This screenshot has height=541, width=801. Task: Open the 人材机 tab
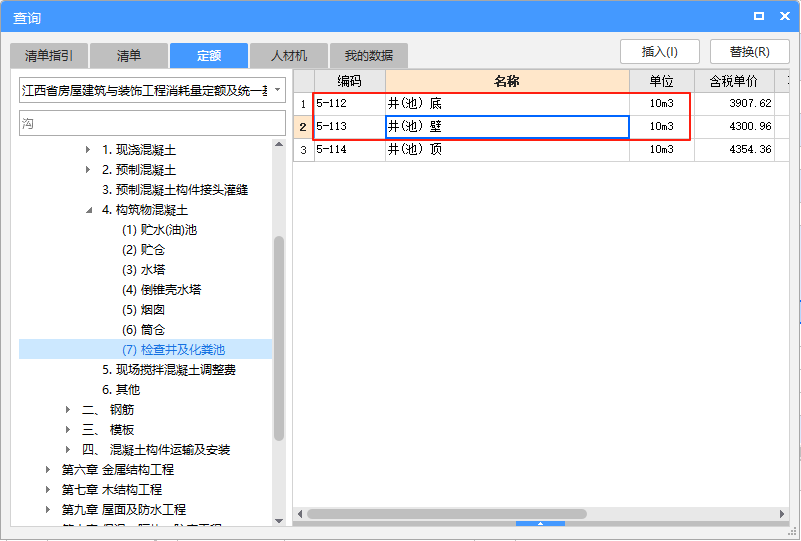click(x=289, y=56)
